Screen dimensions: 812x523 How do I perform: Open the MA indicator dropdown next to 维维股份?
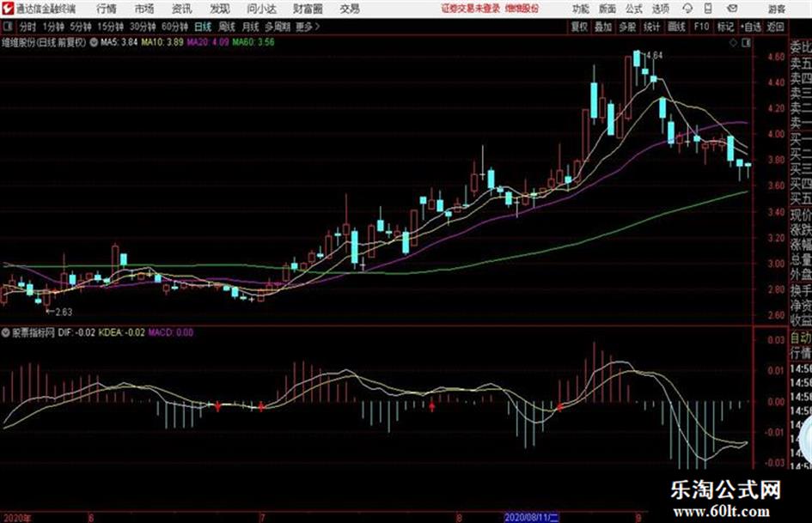pos(94,42)
